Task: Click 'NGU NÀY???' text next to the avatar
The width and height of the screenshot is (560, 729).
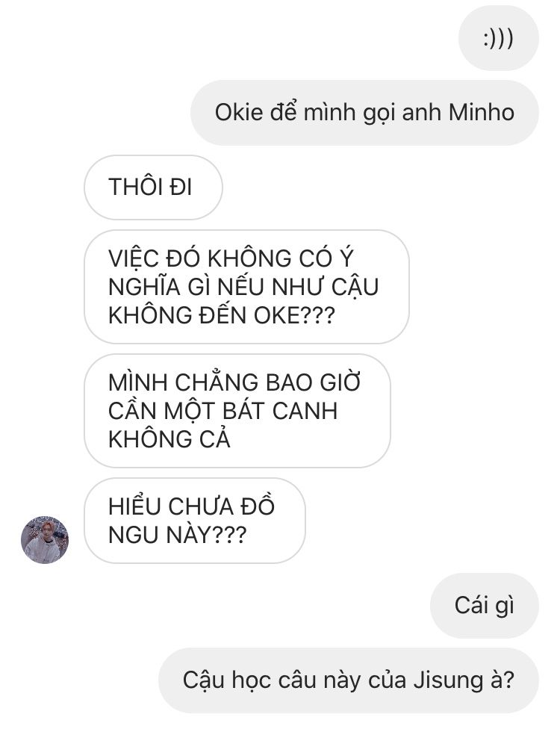Action: click(x=177, y=535)
